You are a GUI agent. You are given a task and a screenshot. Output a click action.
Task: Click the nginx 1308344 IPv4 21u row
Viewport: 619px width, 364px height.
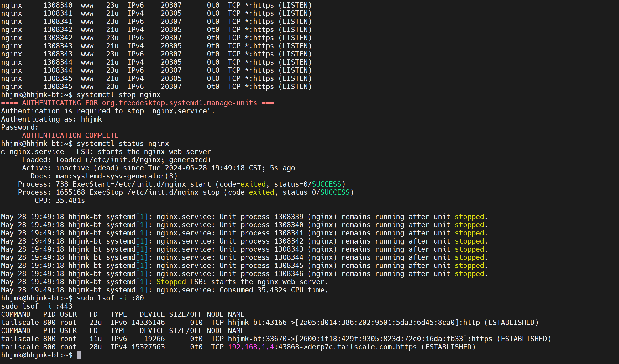click(x=156, y=62)
